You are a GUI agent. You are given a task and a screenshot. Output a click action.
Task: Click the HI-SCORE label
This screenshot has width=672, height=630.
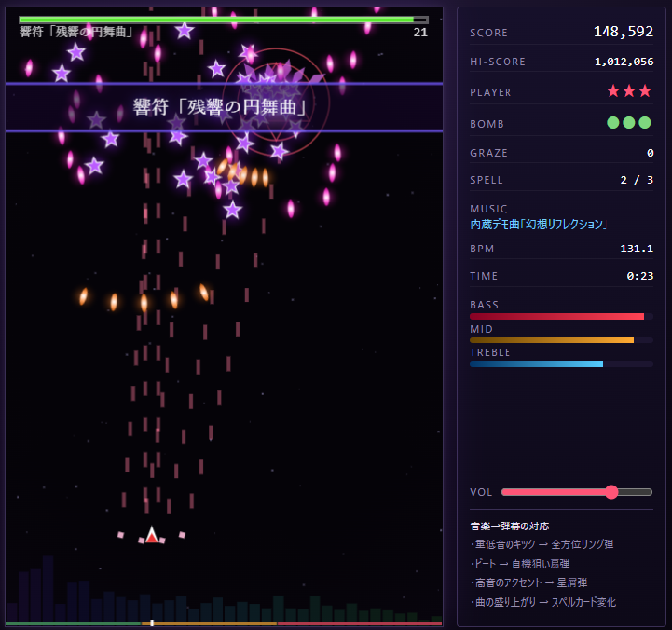498,62
